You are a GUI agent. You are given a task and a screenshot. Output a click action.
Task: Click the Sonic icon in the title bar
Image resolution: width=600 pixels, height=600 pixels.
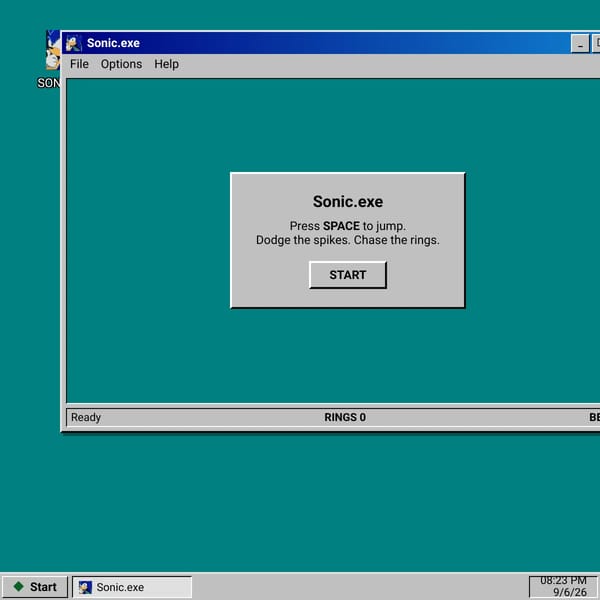[x=73, y=43]
